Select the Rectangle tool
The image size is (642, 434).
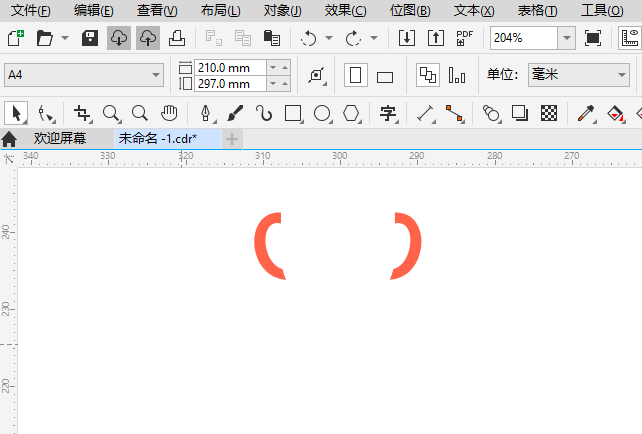point(294,113)
